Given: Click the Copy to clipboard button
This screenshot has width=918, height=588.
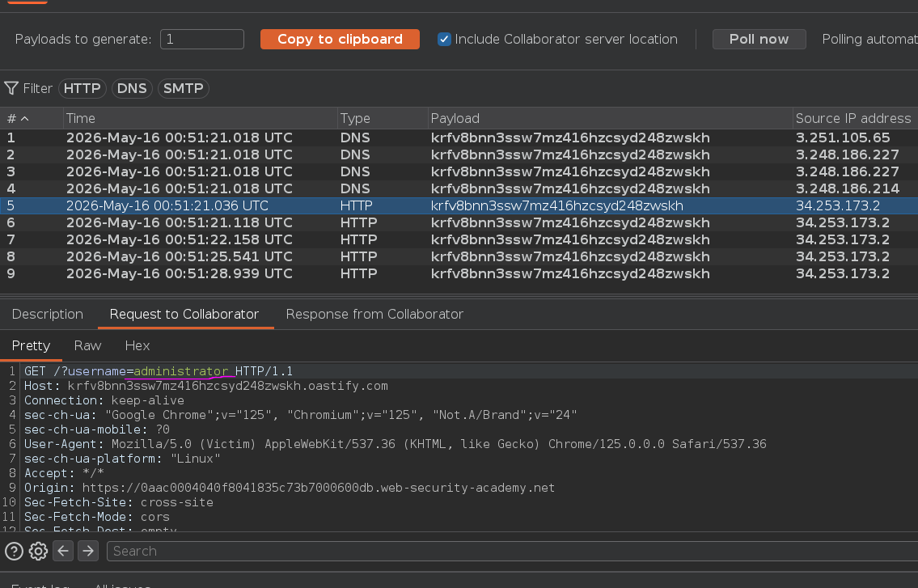Looking at the screenshot, I should click(x=340, y=40).
